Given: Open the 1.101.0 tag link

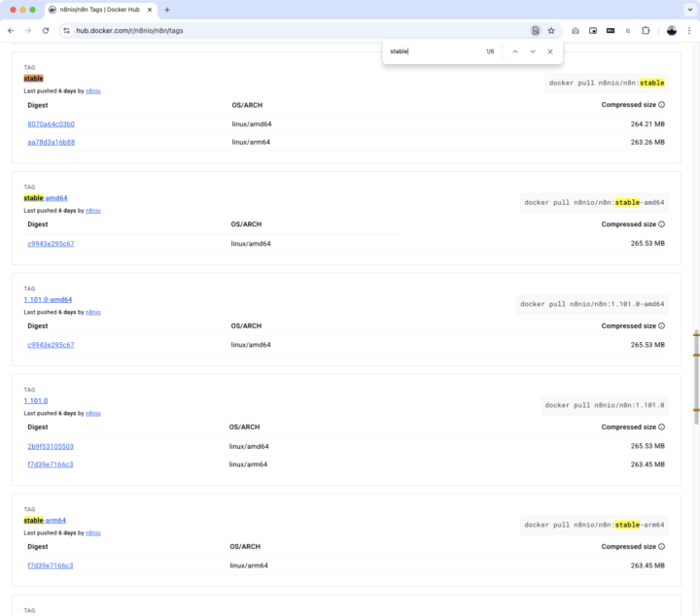Looking at the screenshot, I should [36, 401].
